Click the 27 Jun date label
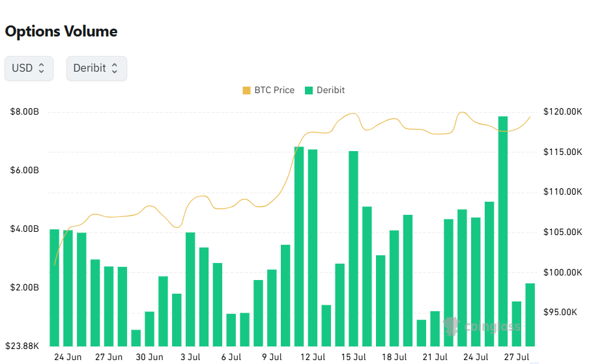This screenshot has width=589, height=364. 109,357
